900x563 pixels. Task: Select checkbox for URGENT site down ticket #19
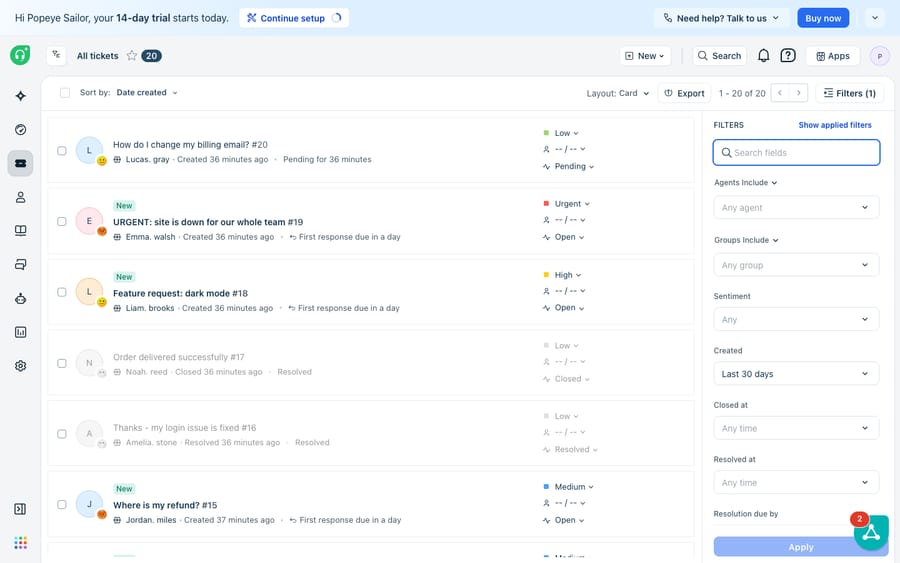(x=61, y=221)
